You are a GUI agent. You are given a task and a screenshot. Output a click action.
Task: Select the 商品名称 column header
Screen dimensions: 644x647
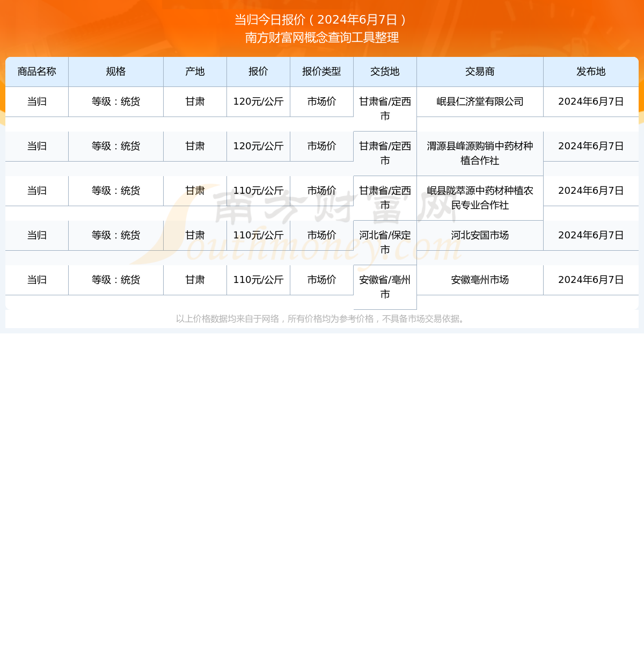37,71
